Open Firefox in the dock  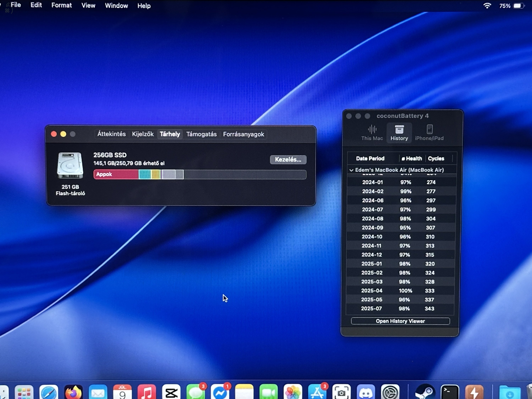[73, 392]
